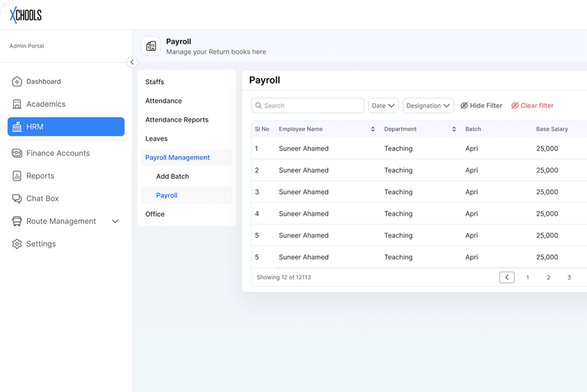Click Suneer Ahamed in row 2
Image resolution: width=587 pixels, height=392 pixels.
tap(304, 171)
